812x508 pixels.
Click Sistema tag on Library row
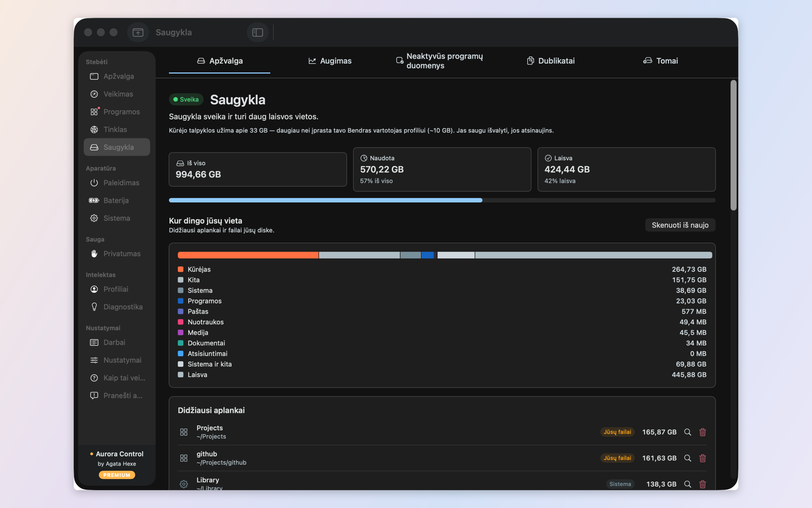[620, 484]
